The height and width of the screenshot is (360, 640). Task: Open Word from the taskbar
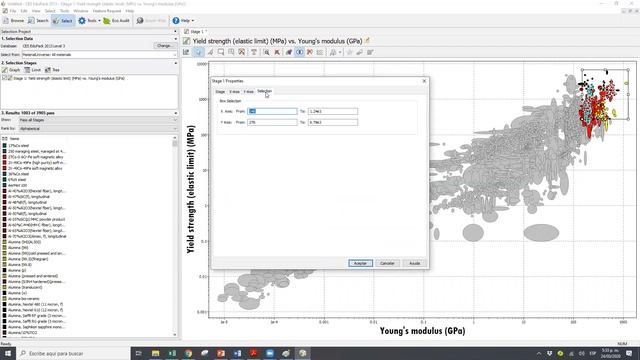[x=237, y=353]
